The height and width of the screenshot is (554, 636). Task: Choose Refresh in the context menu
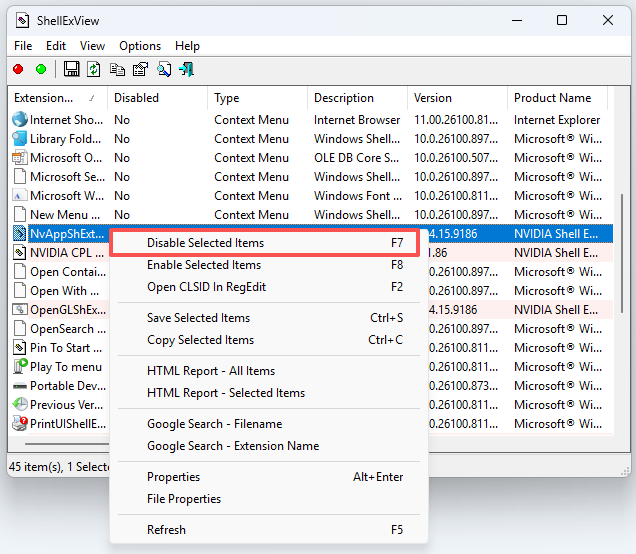269,530
